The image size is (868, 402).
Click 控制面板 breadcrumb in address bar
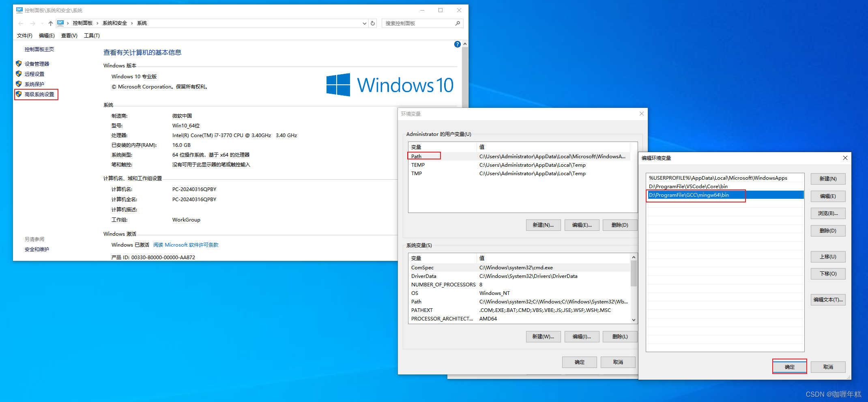[x=83, y=23]
